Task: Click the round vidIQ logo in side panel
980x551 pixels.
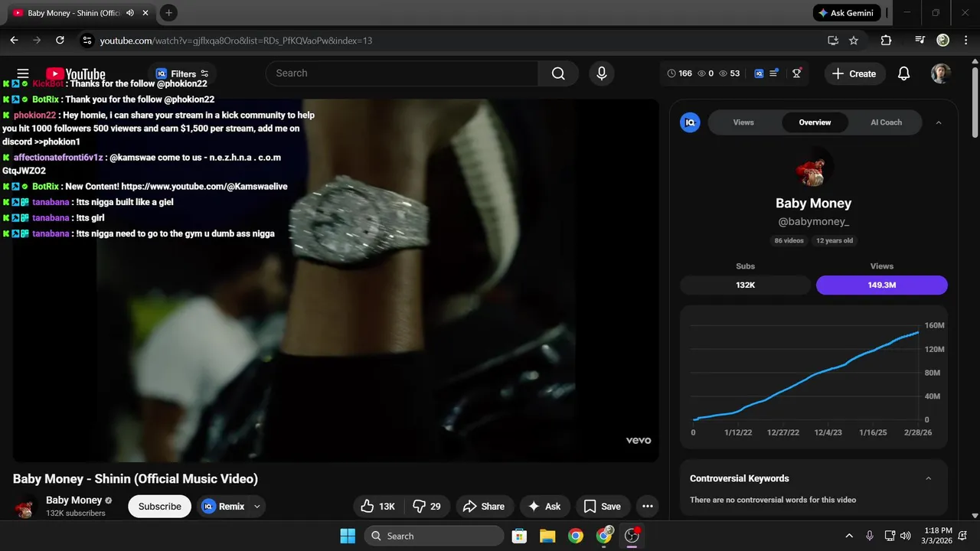Action: [x=690, y=122]
